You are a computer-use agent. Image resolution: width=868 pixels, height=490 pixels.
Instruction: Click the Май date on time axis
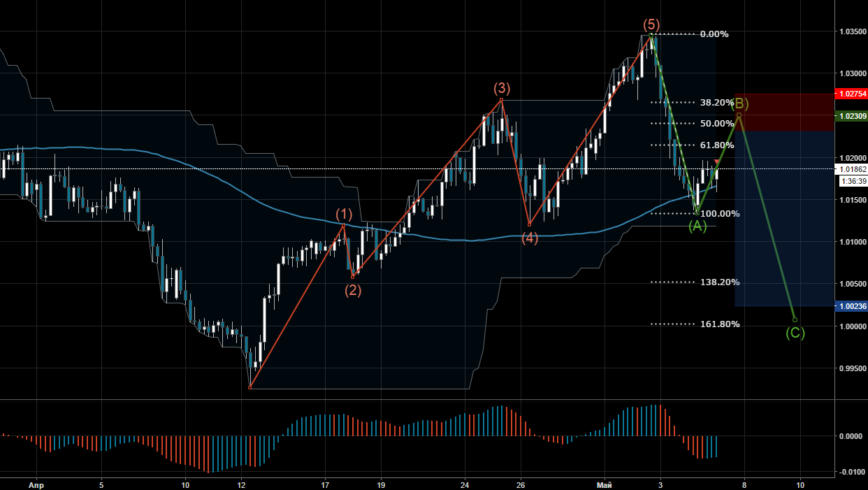(604, 484)
